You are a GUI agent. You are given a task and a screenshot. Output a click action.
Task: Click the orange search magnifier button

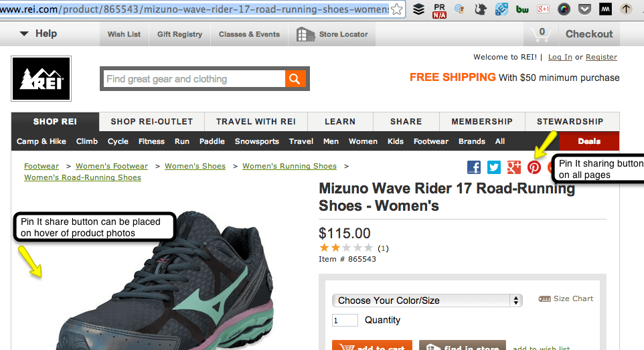(295, 79)
